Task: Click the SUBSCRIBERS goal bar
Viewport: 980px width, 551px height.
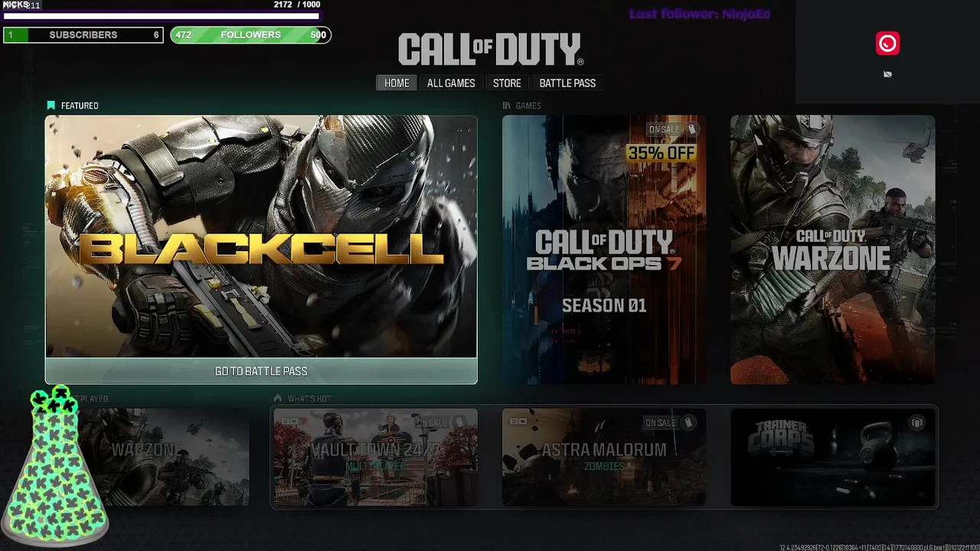Action: point(83,35)
